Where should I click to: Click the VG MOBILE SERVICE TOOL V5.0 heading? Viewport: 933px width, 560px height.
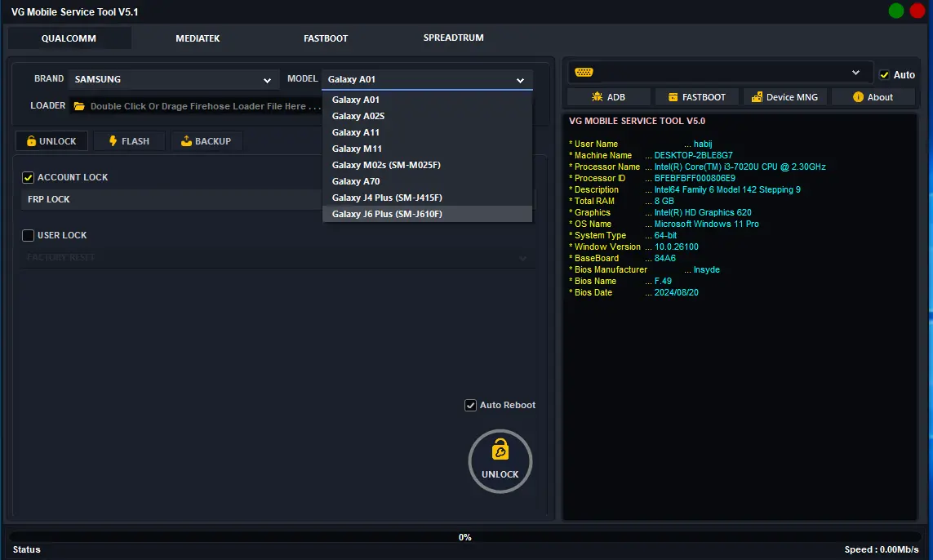[637, 121]
